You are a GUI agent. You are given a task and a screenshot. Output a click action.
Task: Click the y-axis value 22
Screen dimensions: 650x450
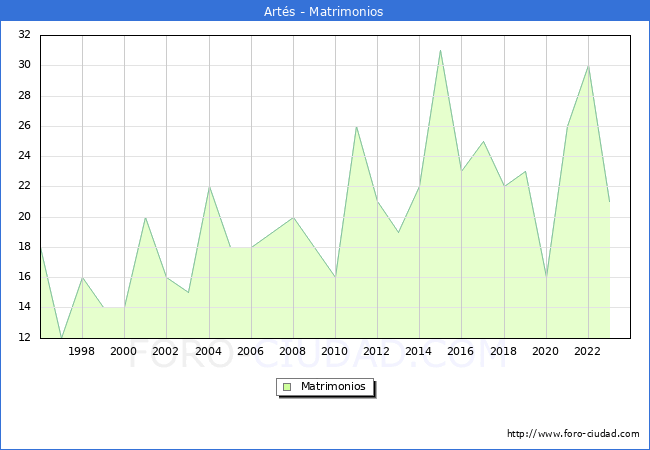[x=24, y=186]
